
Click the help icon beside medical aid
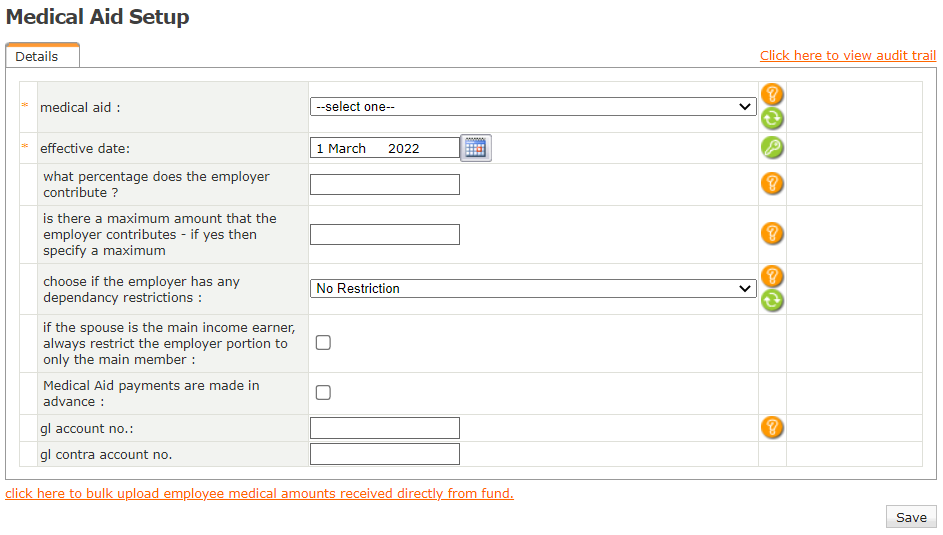pos(772,95)
